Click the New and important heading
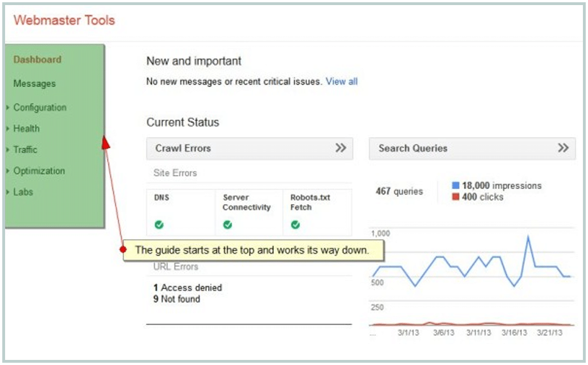 tap(194, 61)
